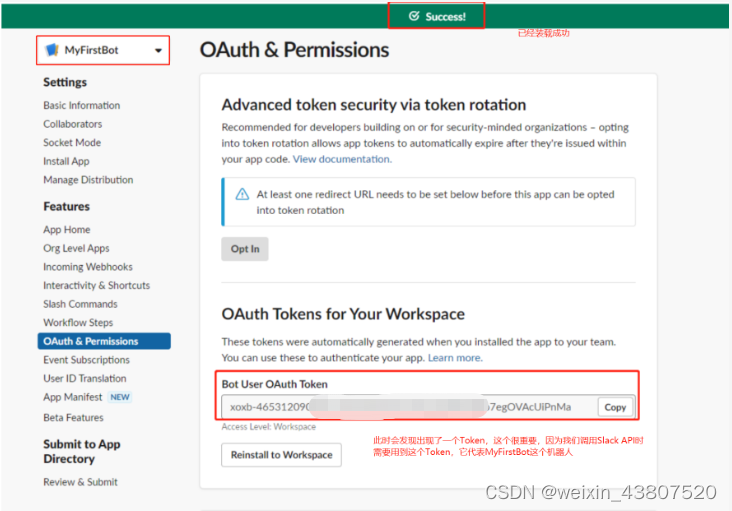The width and height of the screenshot is (732, 511).
Task: Select Incoming Webhooks in sidebar
Action: click(88, 267)
